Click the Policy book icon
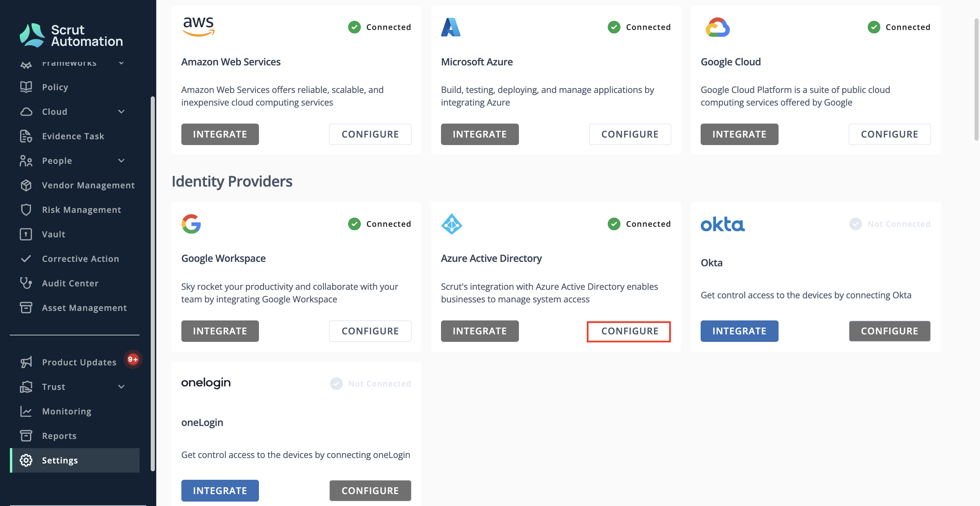This screenshot has height=506, width=980. pos(26,87)
